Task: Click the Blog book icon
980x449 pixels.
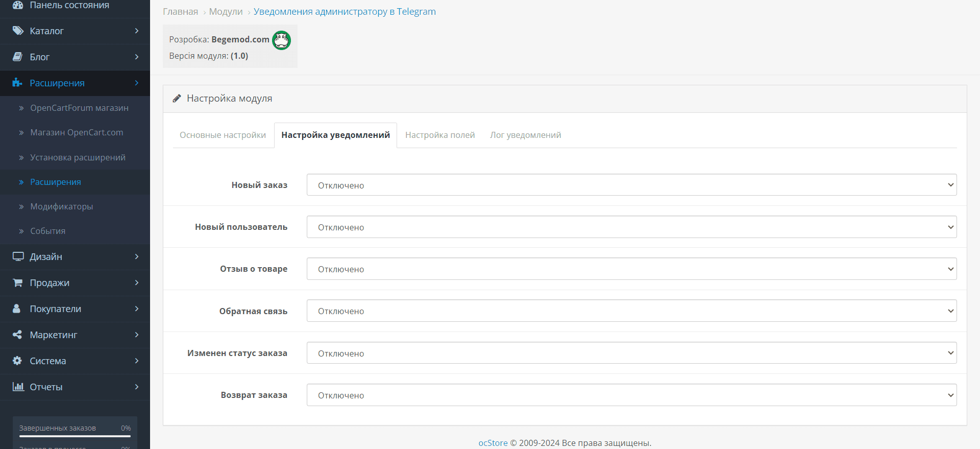Action: coord(18,57)
